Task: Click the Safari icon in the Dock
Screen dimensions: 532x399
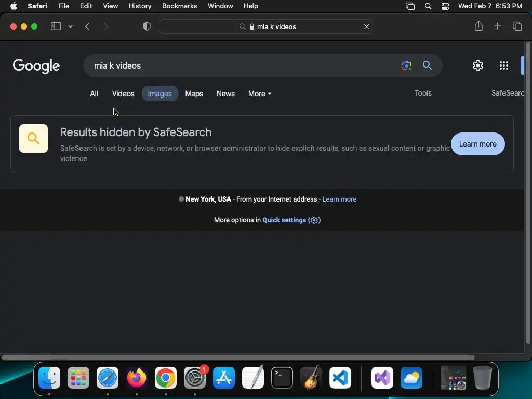Action: (108, 378)
